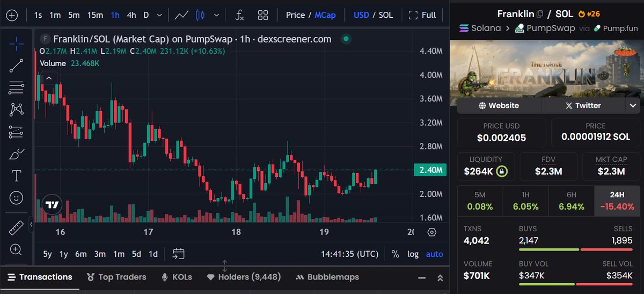This screenshot has height=294, width=644.
Task: Select the 1s timeframe
Action: 38,15
